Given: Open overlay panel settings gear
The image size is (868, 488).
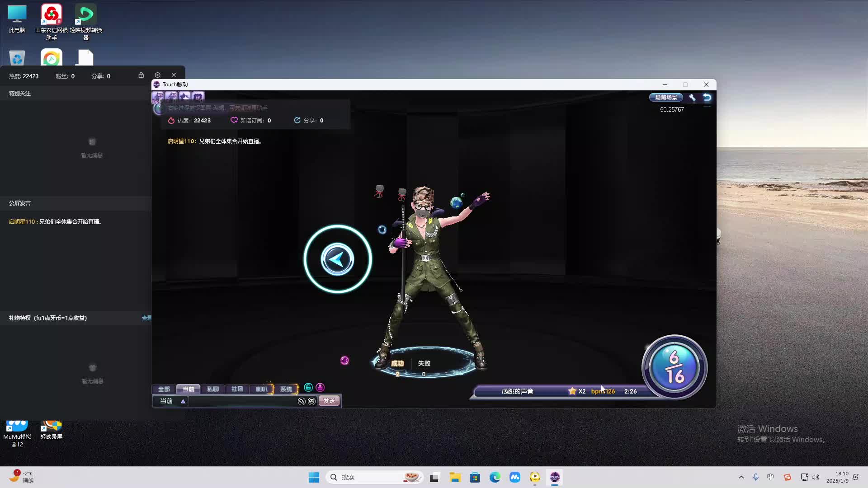Looking at the screenshot, I should (x=157, y=75).
